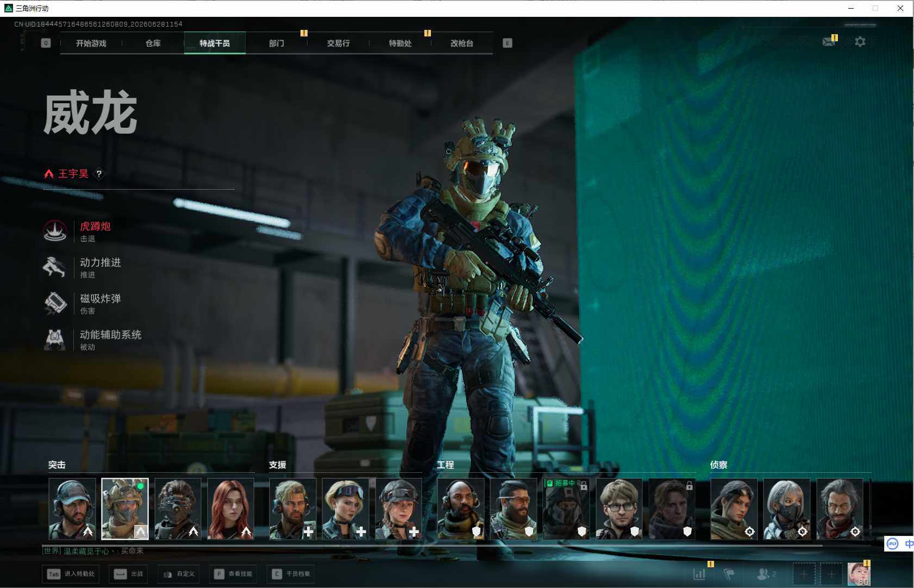Image resolution: width=914 pixels, height=588 pixels.
Task: Open the 部门 tab
Action: point(277,43)
